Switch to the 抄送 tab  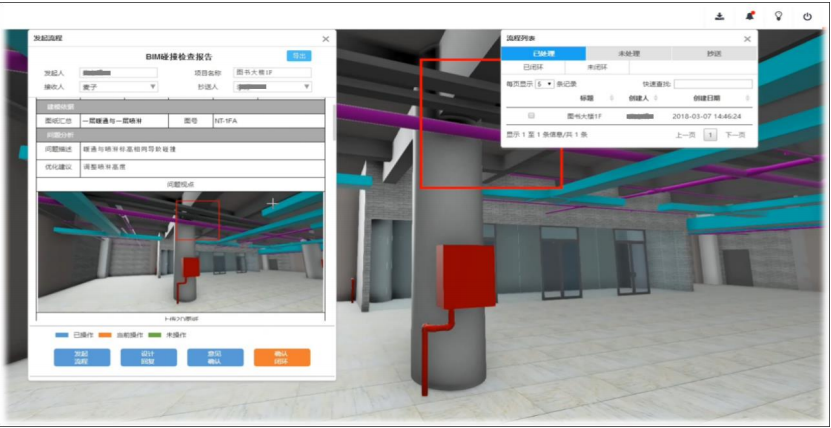(714, 54)
